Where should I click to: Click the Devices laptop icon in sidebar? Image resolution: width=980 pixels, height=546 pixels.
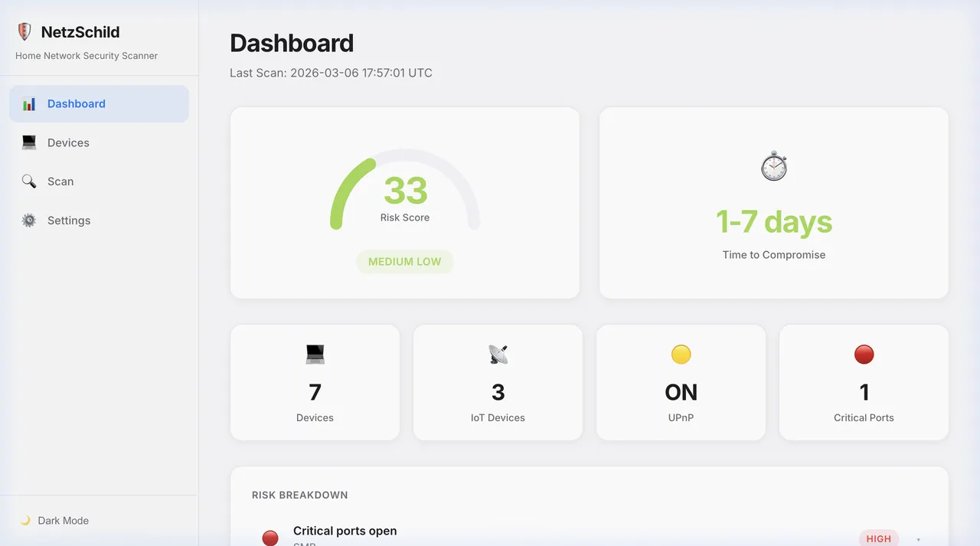pos(29,142)
